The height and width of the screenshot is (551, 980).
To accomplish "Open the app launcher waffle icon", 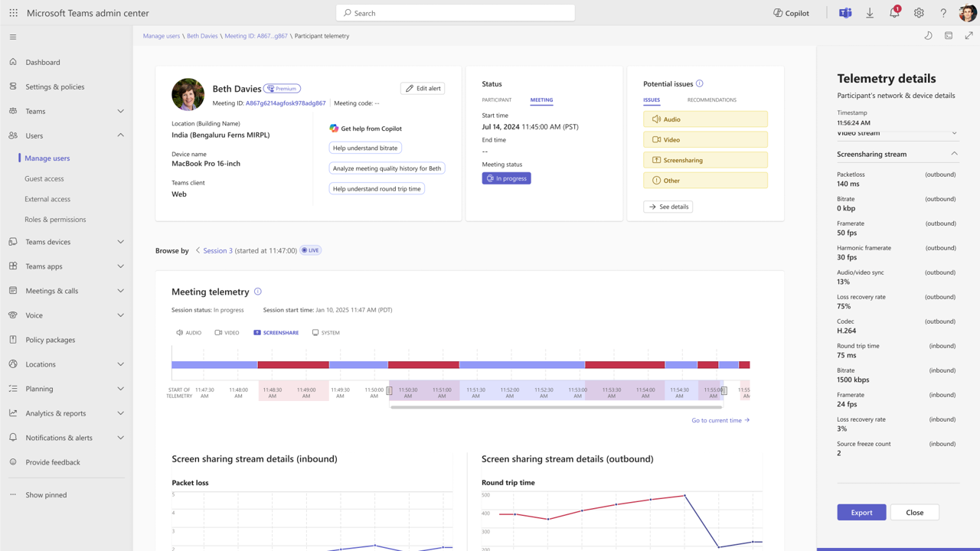I will pyautogui.click(x=13, y=13).
